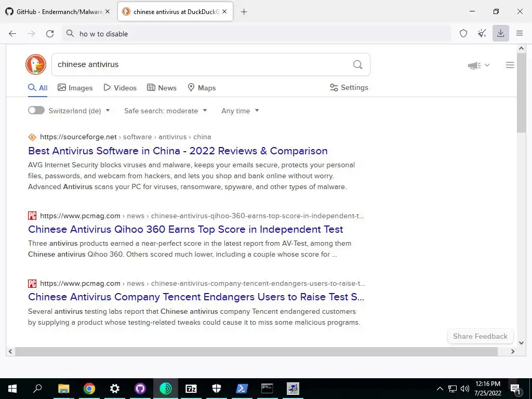The width and height of the screenshot is (532, 399).
Task: Open the shield protection icon in toolbar
Action: point(463,33)
